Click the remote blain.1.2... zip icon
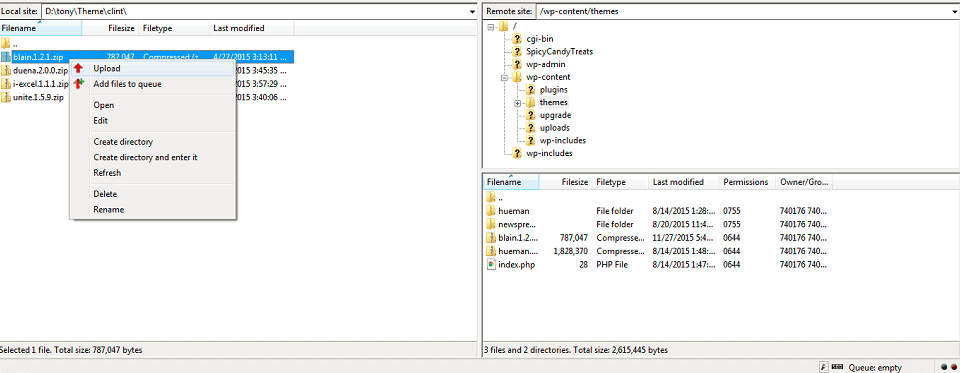This screenshot has height=373, width=960. (x=491, y=238)
